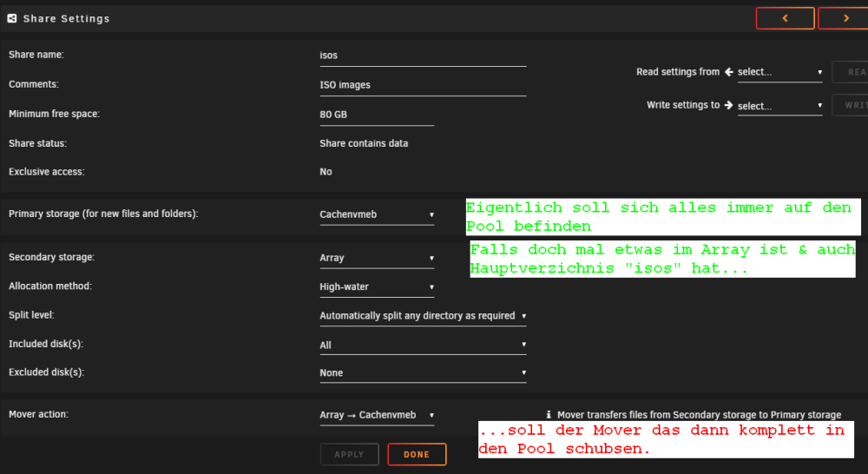
Task: Edit the Share name field 'isos'
Action: [423, 56]
